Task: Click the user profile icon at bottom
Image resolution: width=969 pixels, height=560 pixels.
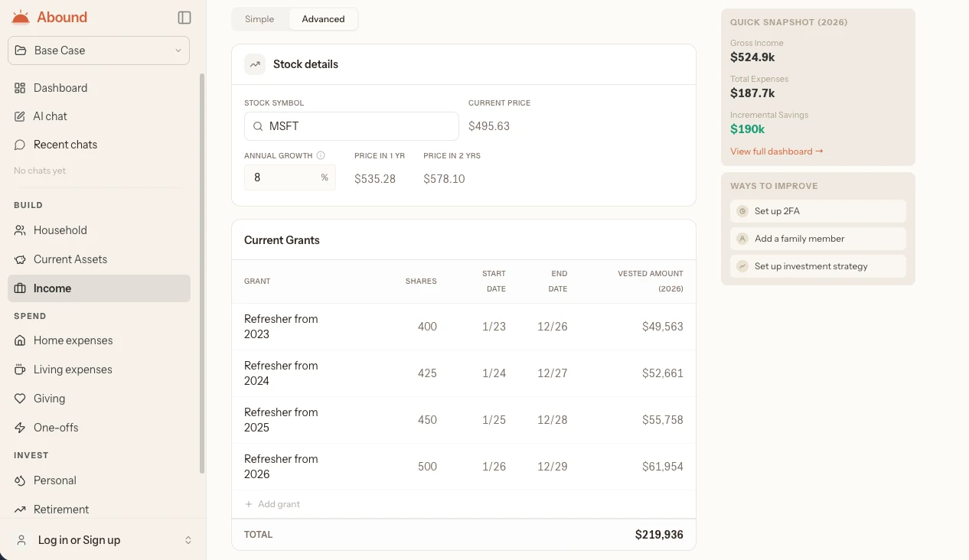Action: [x=22, y=540]
